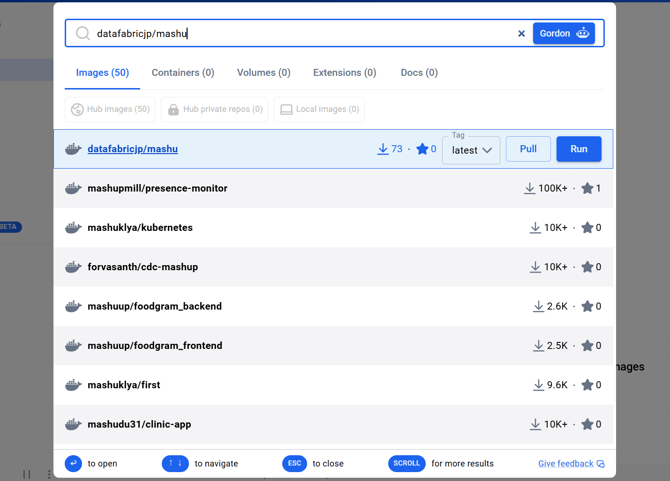Click download count icon for datafabricjp/mashu
This screenshot has height=481, width=670.
(x=383, y=149)
